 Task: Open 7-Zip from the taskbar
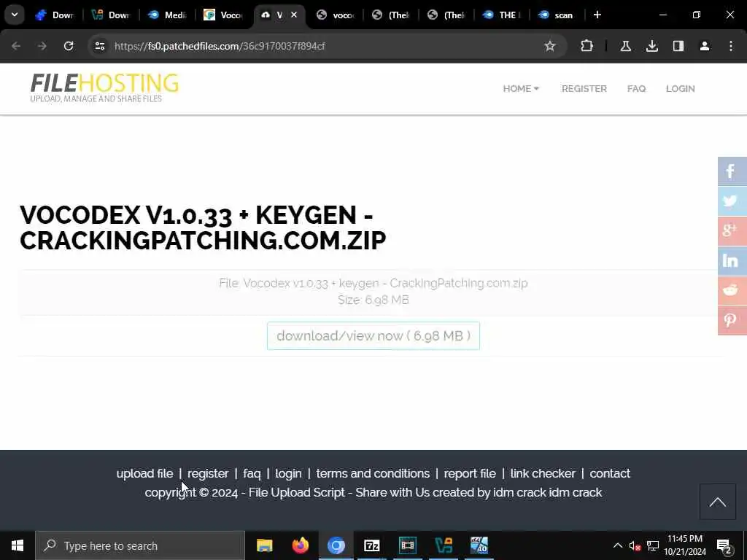pos(371,545)
